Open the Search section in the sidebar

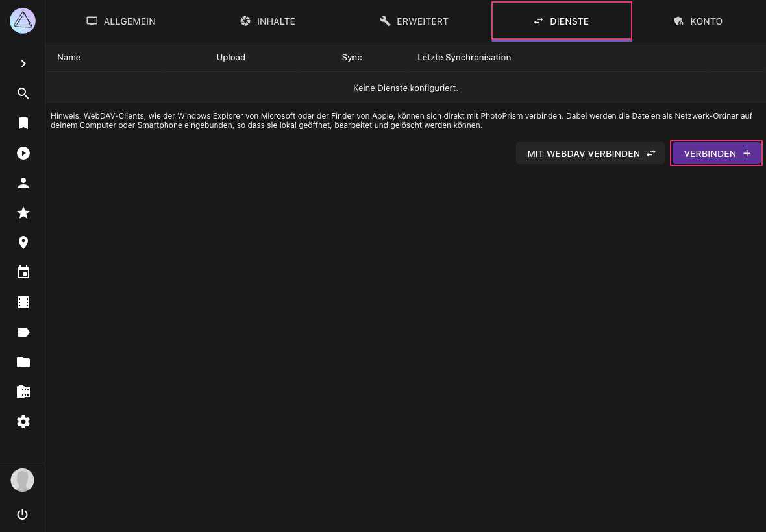23,93
